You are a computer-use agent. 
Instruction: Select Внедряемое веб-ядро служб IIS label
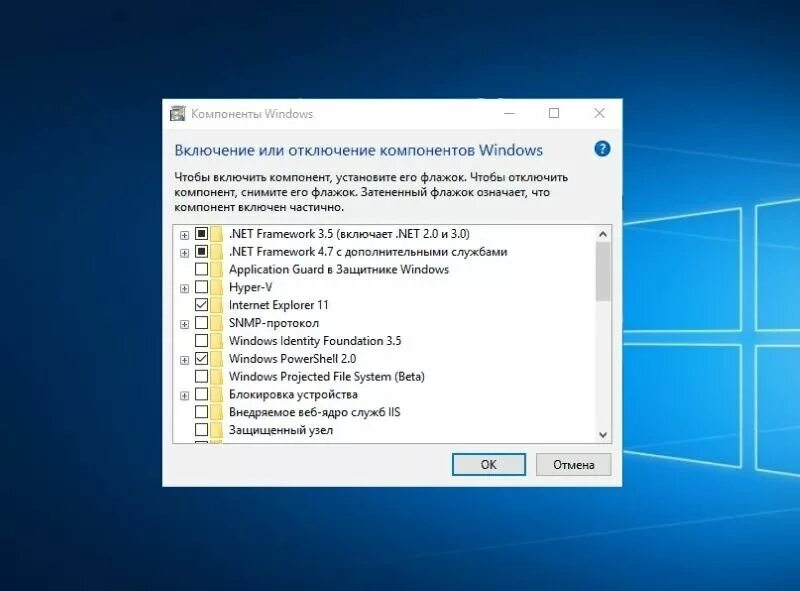pyautogui.click(x=314, y=412)
